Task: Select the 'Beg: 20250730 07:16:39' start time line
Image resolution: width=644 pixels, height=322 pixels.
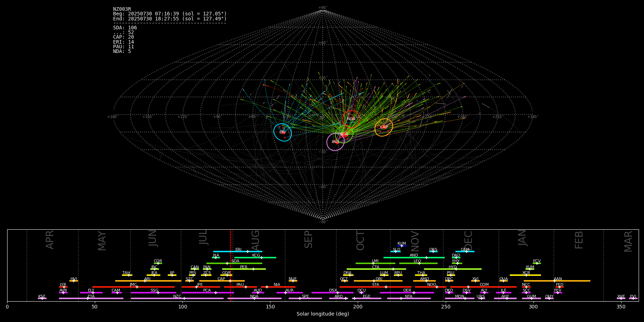Action: pyautogui.click(x=170, y=14)
